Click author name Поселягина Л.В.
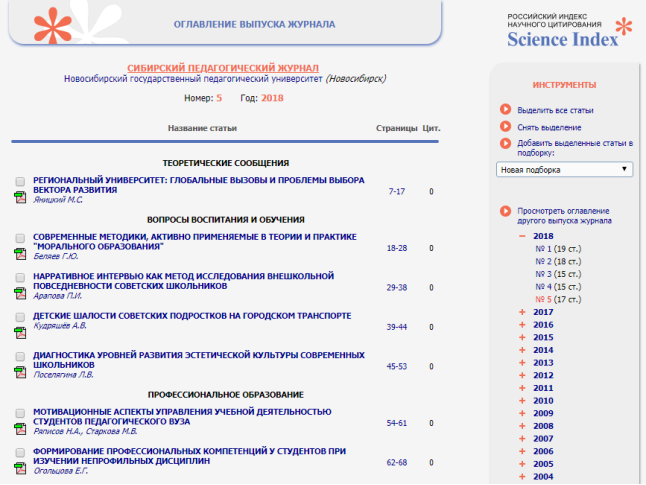The image size is (646, 485). point(61,376)
